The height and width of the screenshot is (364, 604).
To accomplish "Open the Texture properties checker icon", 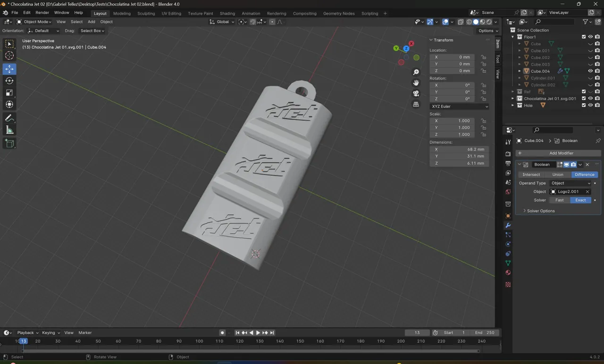I will 508,285.
